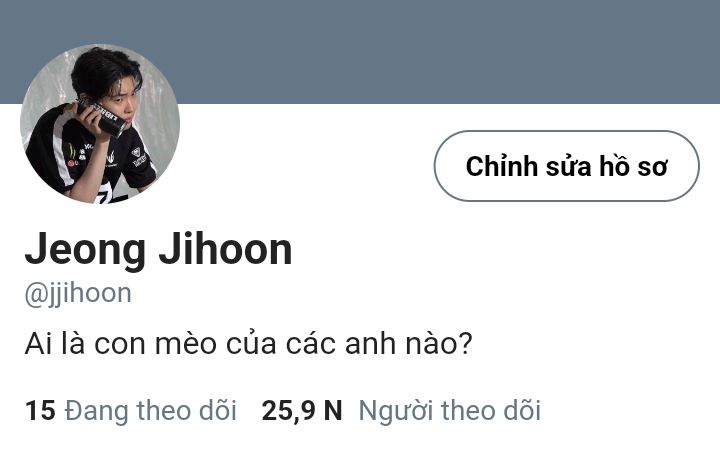Image resolution: width=720 pixels, height=449 pixels.
Task: Click the can held in avatar photo
Action: (x=101, y=118)
